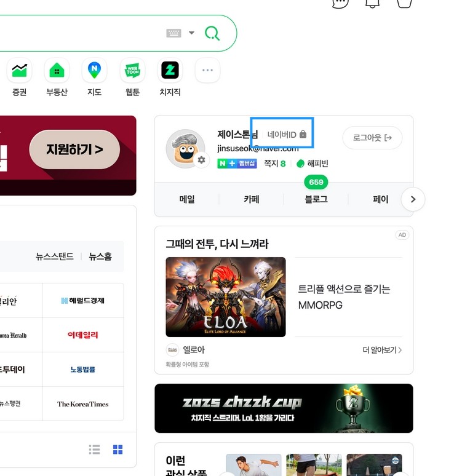The height and width of the screenshot is (476, 462).
Task: Expand more services with three-dot button
Action: coord(207,71)
